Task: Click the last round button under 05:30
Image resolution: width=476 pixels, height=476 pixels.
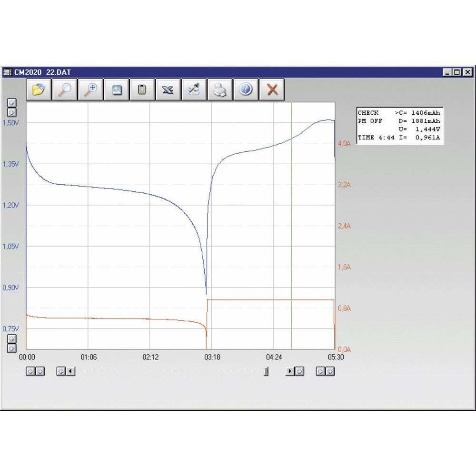Action: pyautogui.click(x=330, y=371)
